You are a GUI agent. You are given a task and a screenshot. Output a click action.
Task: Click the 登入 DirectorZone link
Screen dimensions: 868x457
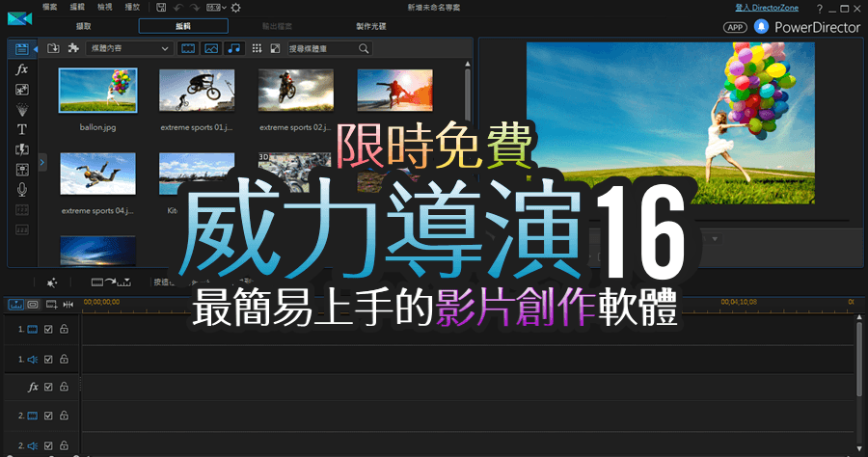click(767, 8)
